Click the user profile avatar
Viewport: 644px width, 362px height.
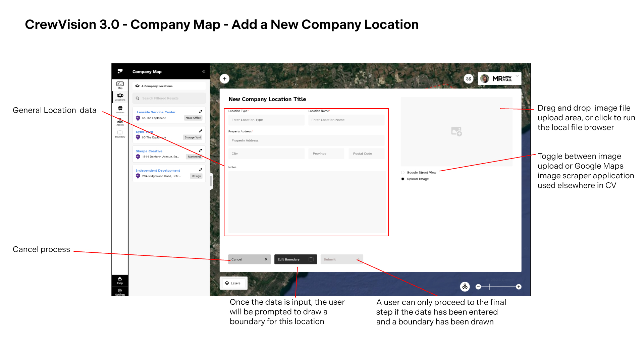pyautogui.click(x=484, y=79)
